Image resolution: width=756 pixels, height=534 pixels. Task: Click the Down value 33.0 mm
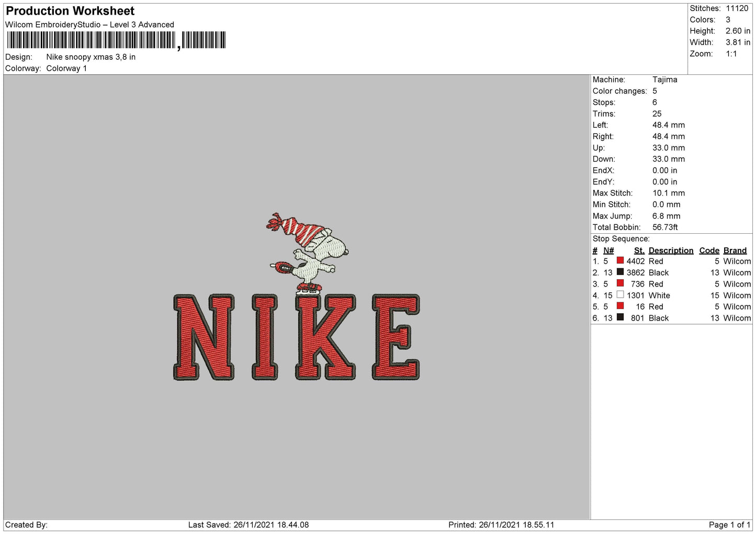coord(668,159)
